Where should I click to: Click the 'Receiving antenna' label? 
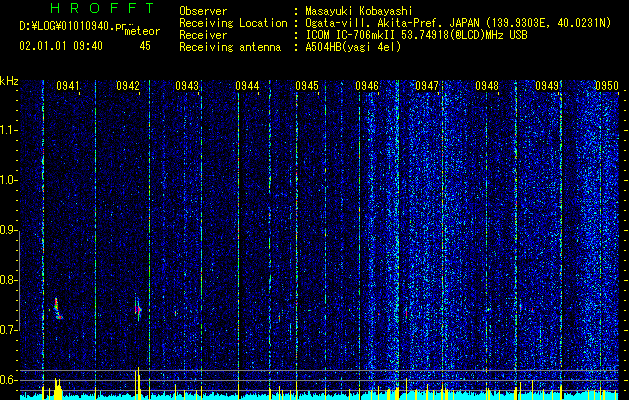pyautogui.click(x=230, y=47)
